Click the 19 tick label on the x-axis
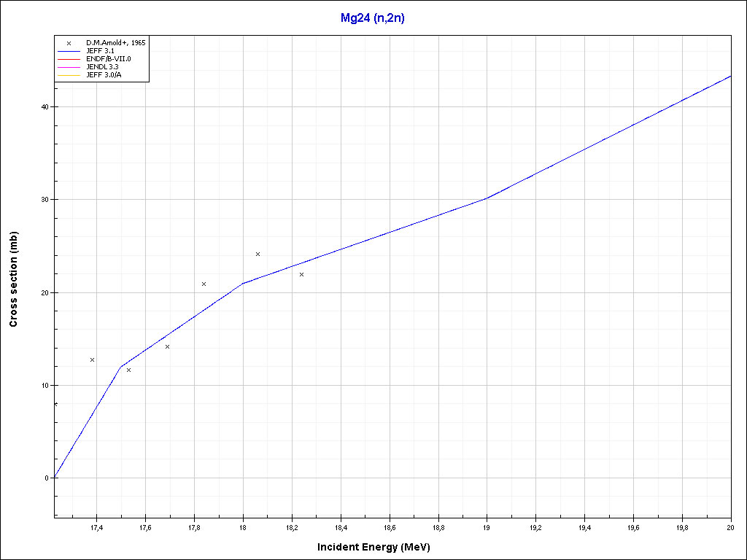This screenshot has width=747, height=560. tap(487, 527)
